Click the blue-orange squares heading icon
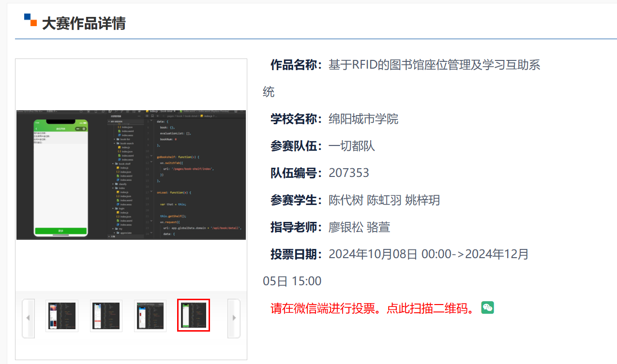 pos(30,20)
